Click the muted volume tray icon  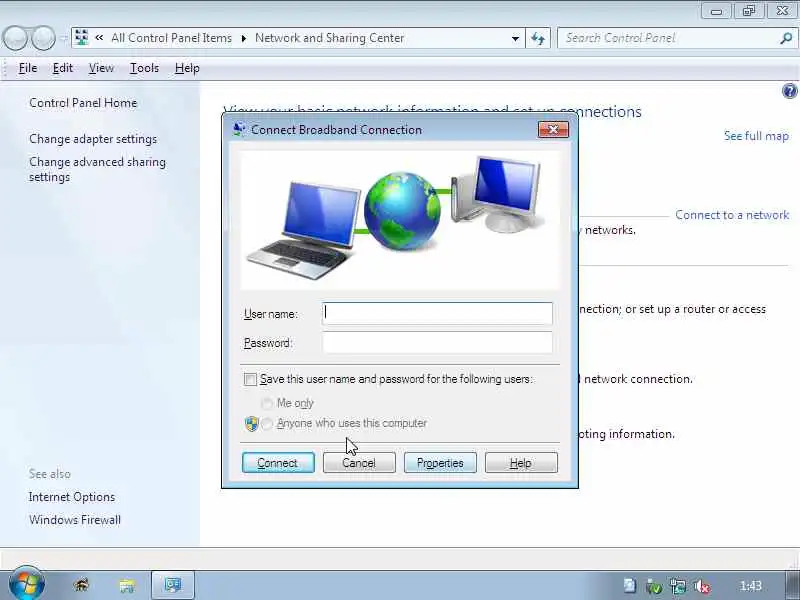(703, 586)
